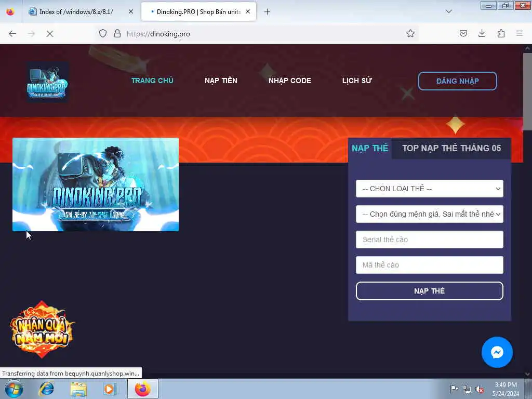The image size is (532, 399).
Task: Click the Firefox taskbar button
Action: click(x=143, y=389)
